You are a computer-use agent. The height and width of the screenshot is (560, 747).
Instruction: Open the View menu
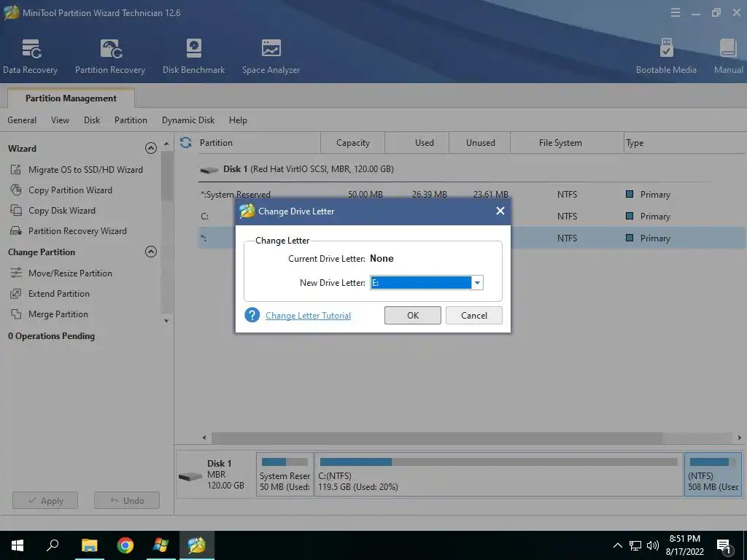60,120
